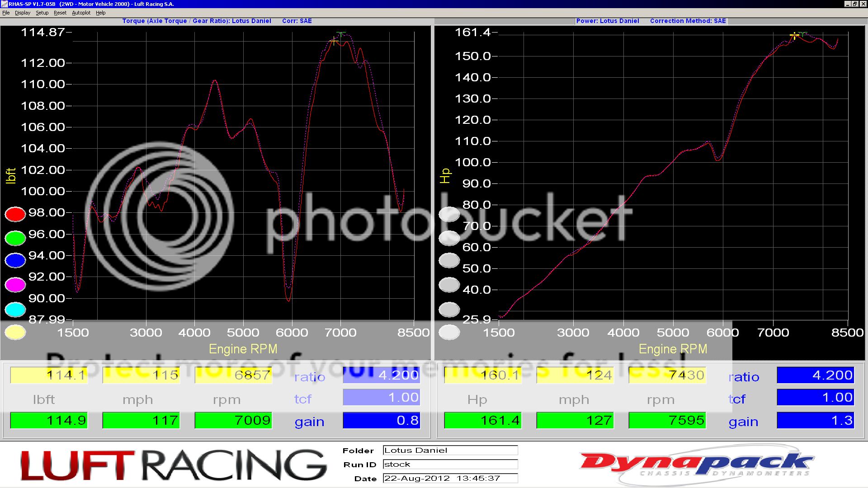Select the magenta run selector circle
868x488 pixels.
(x=15, y=285)
